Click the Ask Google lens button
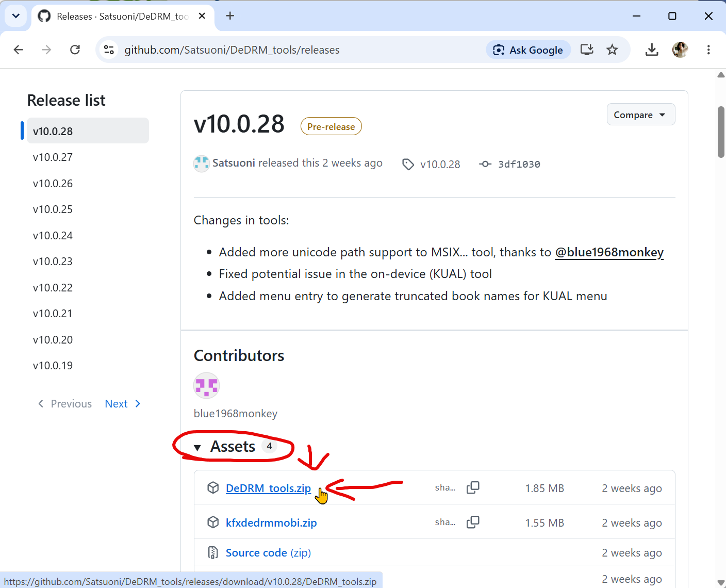 tap(529, 50)
